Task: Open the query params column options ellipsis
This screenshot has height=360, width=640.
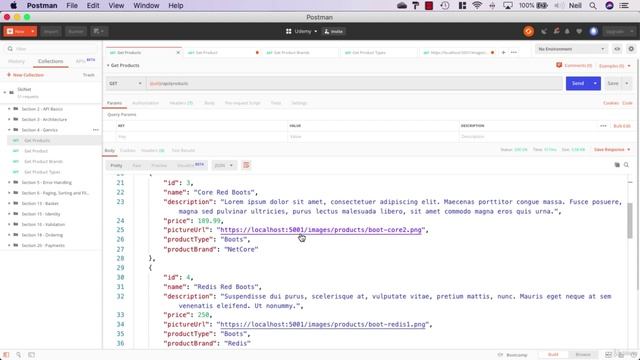Action: tap(603, 126)
